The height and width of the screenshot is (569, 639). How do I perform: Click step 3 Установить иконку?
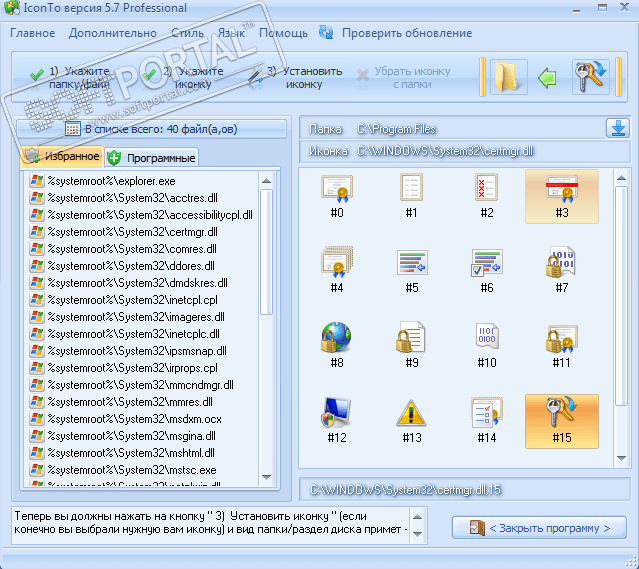(295, 77)
